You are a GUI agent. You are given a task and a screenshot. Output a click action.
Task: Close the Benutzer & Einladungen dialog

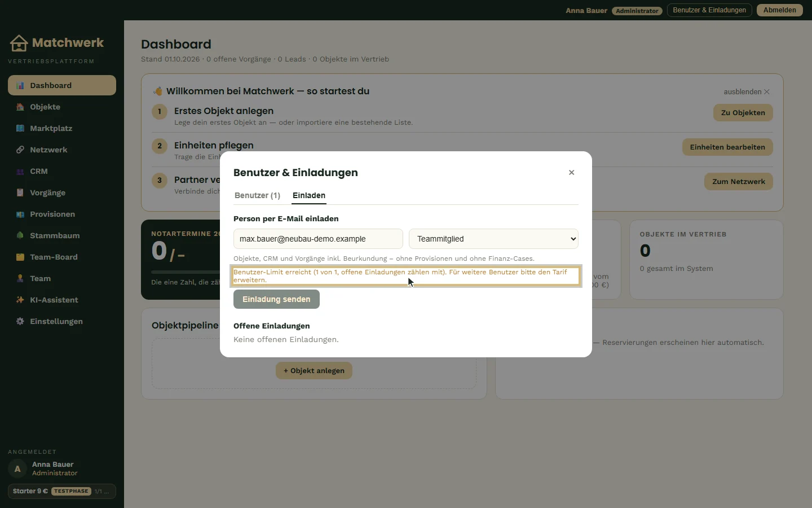(571, 173)
